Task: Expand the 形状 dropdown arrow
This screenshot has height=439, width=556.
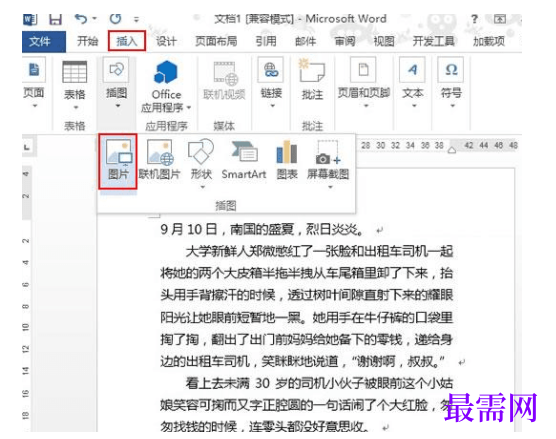Action: point(202,187)
